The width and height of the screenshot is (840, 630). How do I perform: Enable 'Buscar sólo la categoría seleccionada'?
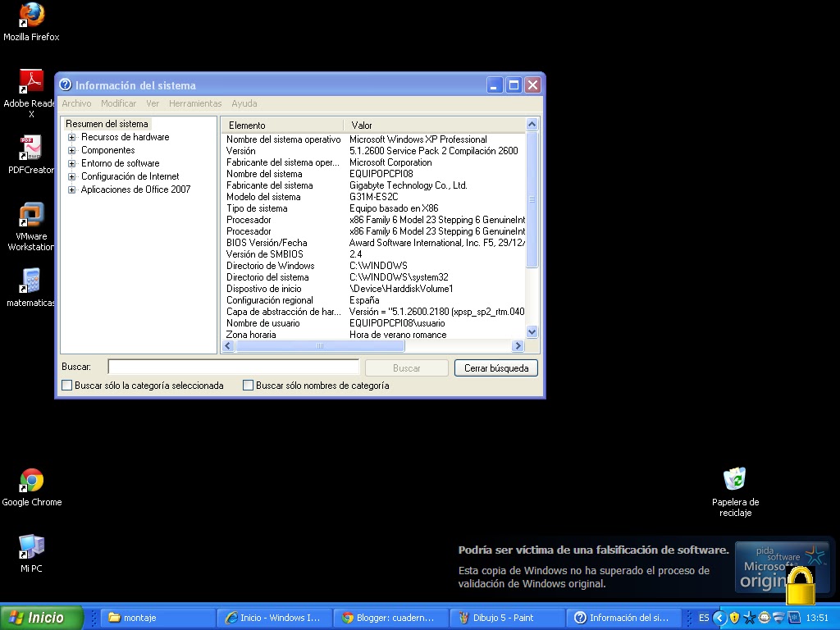click(x=67, y=386)
